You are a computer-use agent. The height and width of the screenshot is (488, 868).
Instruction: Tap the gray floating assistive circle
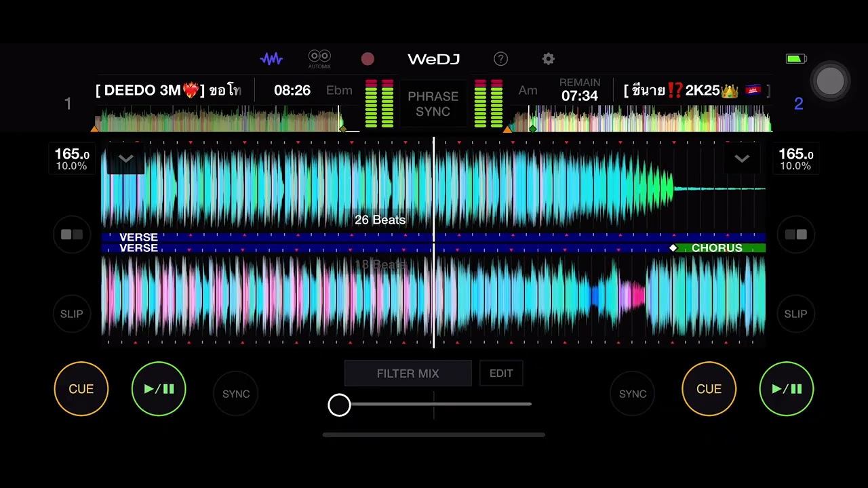coord(831,81)
